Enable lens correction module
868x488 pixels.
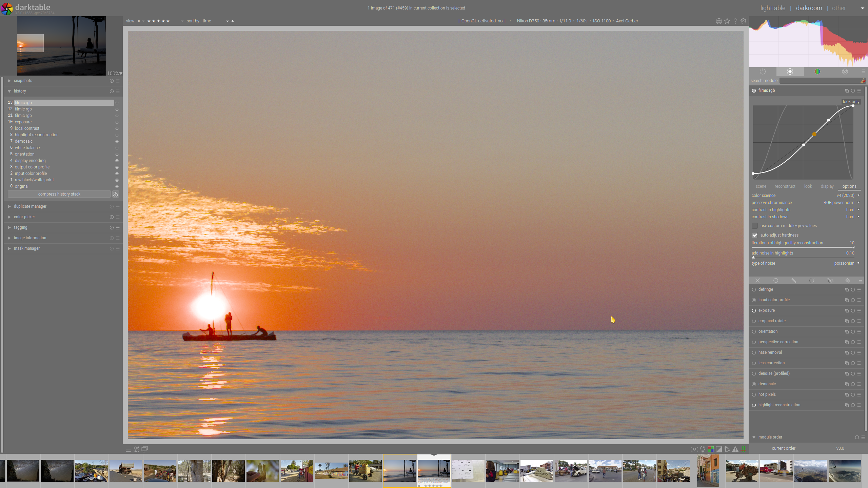point(754,363)
